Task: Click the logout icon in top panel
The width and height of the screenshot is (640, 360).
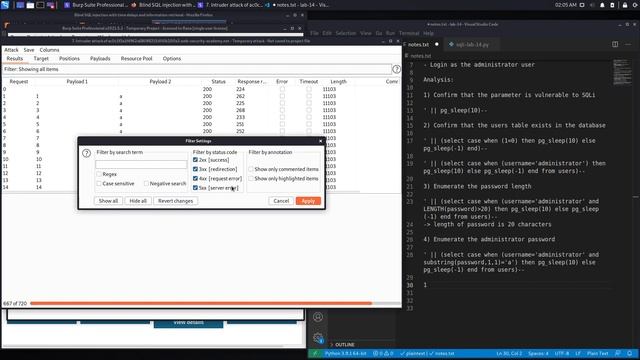Action: pos(636,5)
